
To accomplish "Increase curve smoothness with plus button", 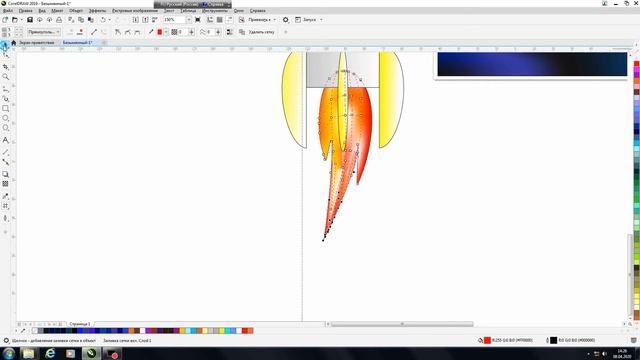I will click(x=218, y=32).
